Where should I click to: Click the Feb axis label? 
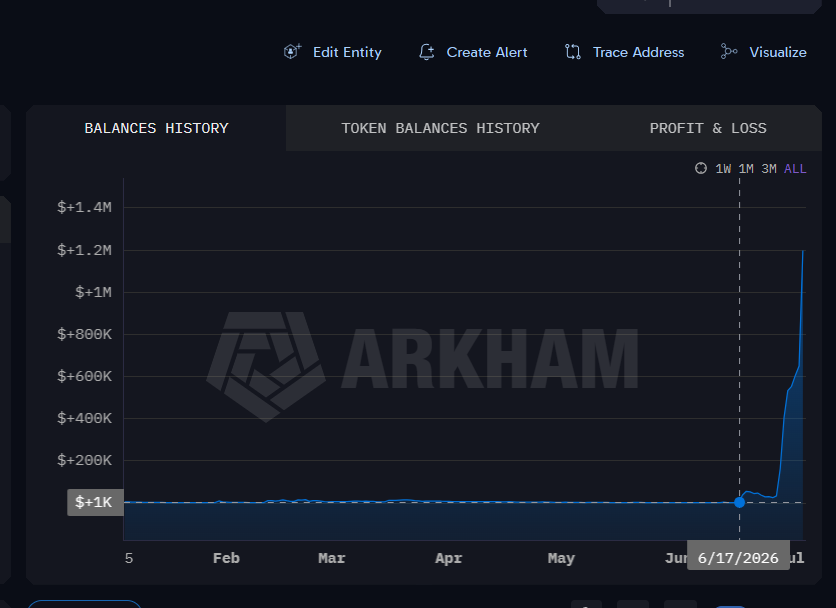[x=226, y=558]
